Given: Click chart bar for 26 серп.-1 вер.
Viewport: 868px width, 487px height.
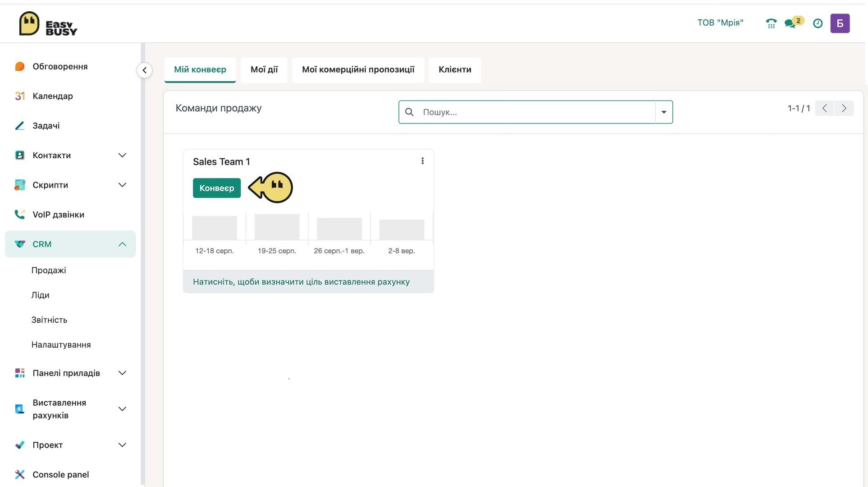Looking at the screenshot, I should [x=339, y=229].
